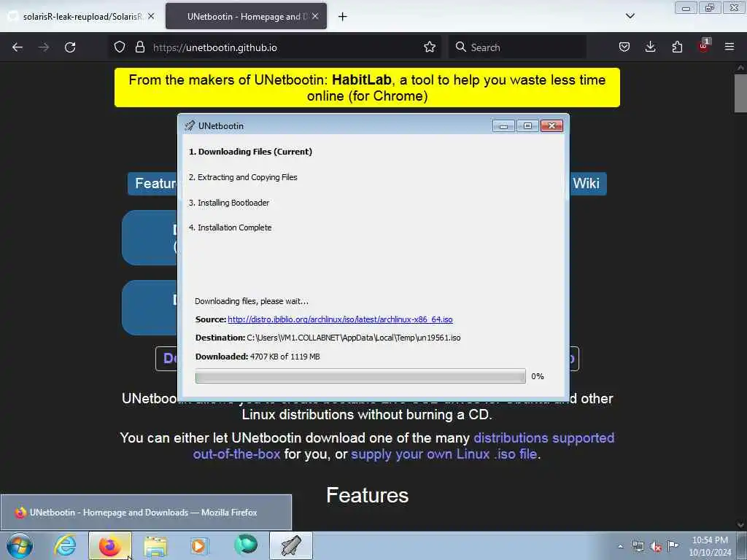
Task: Click the Destination temp path text
Action: click(x=354, y=338)
